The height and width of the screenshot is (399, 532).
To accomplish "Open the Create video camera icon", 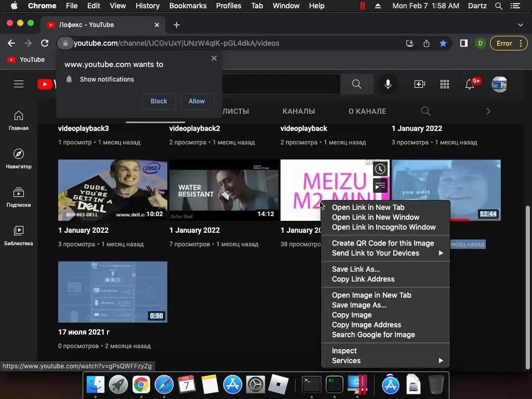I will coord(420,84).
